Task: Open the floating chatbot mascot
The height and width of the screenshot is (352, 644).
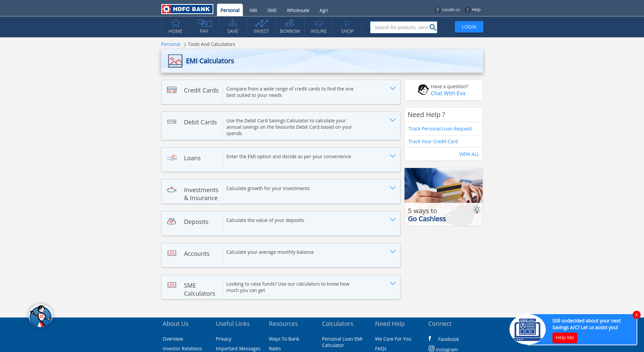Action: 41,316
